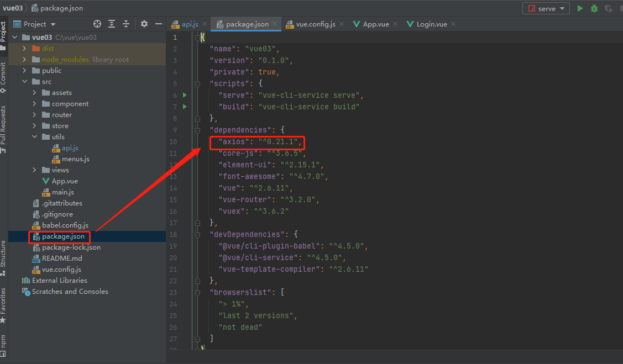Select the vue.config.js editor tab
This screenshot has height=364, width=623.
click(315, 24)
